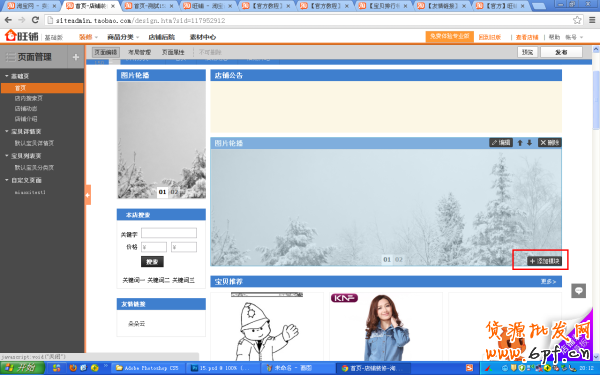This screenshot has height=375, width=600.
Task: Open 素材中心 in the top navigation
Action: (203, 37)
